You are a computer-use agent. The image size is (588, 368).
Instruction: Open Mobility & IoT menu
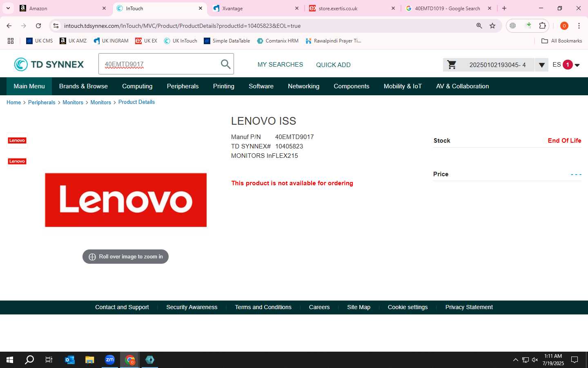pyautogui.click(x=403, y=86)
